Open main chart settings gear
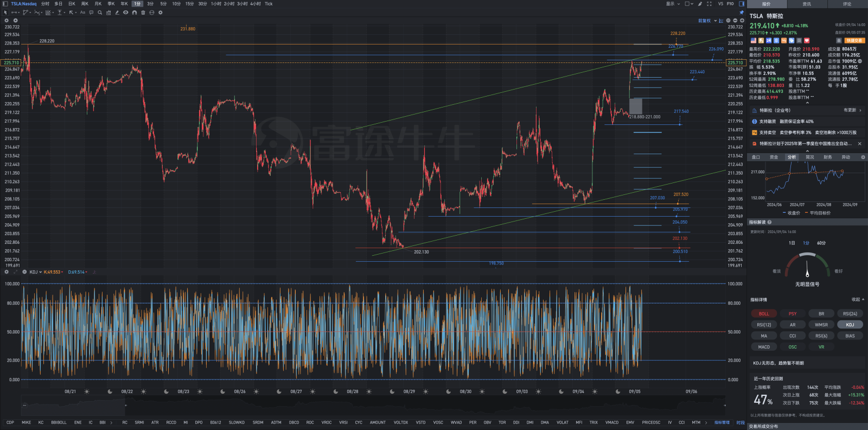Image resolution: width=868 pixels, height=430 pixels. [7, 20]
